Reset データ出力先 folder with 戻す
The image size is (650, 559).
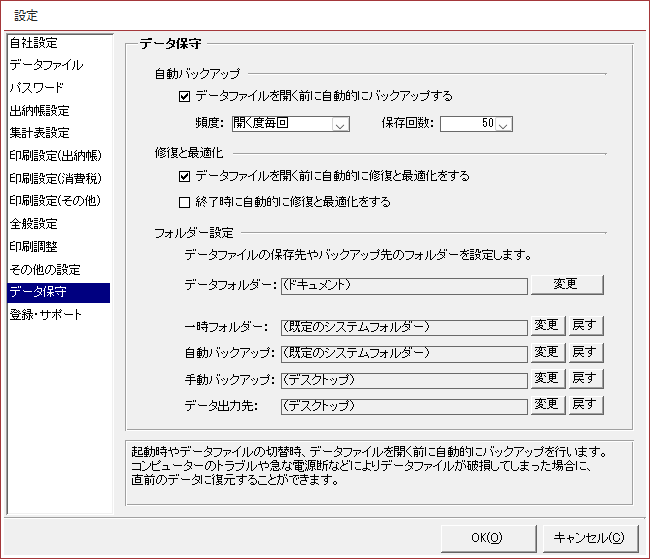(x=584, y=405)
